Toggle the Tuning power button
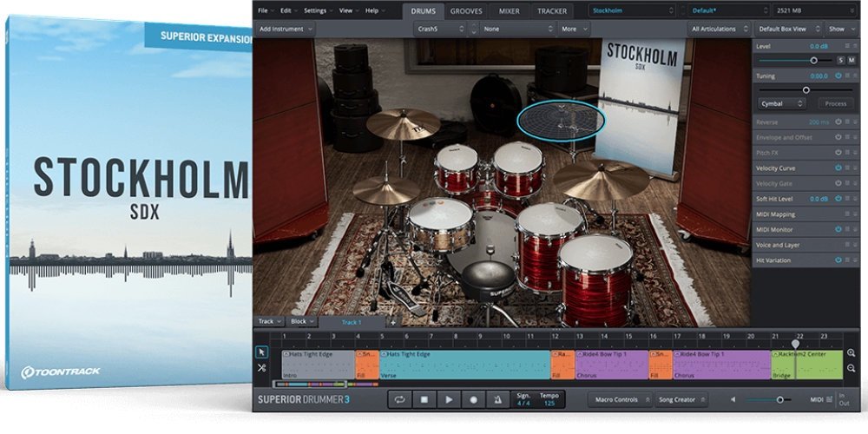This screenshot has height=434, width=868. tap(838, 76)
